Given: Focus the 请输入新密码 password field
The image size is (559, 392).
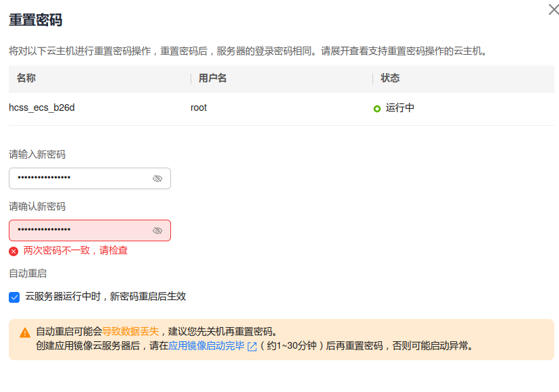Looking at the screenshot, I should pos(81,178).
